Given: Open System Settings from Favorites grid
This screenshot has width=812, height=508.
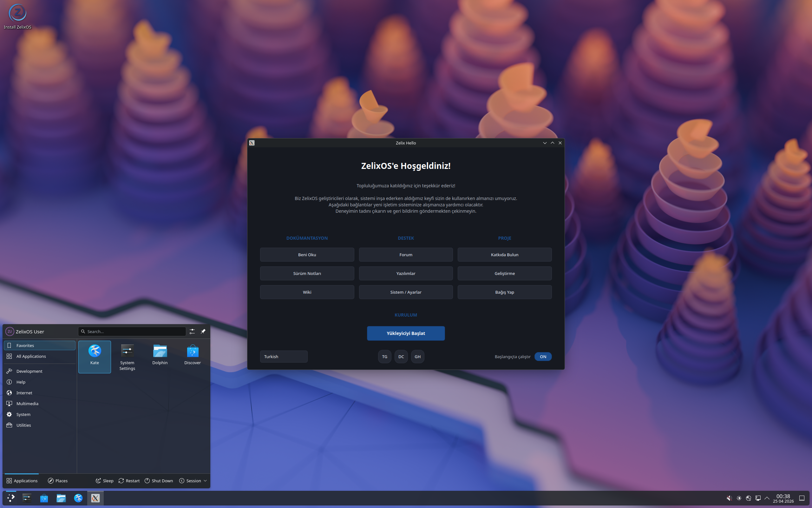Looking at the screenshot, I should [x=127, y=357].
